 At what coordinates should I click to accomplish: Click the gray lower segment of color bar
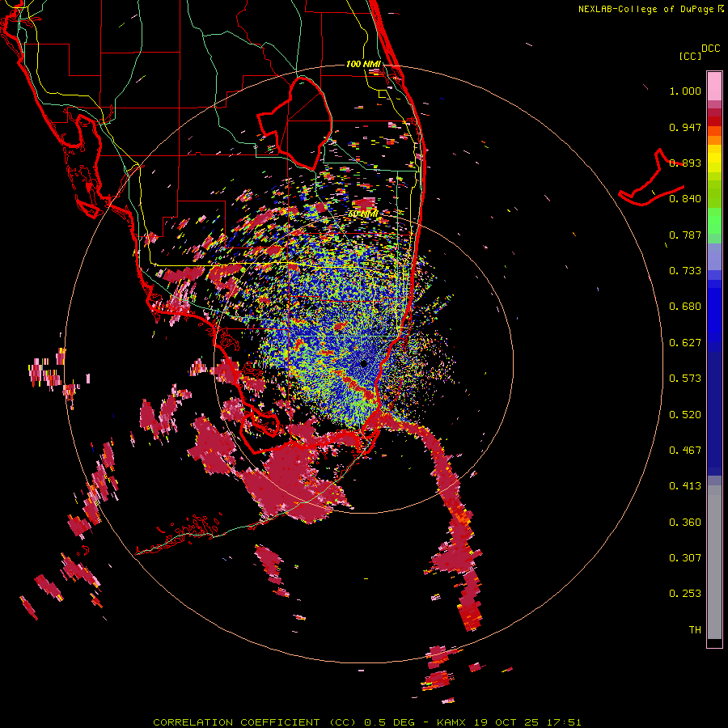pos(714,562)
